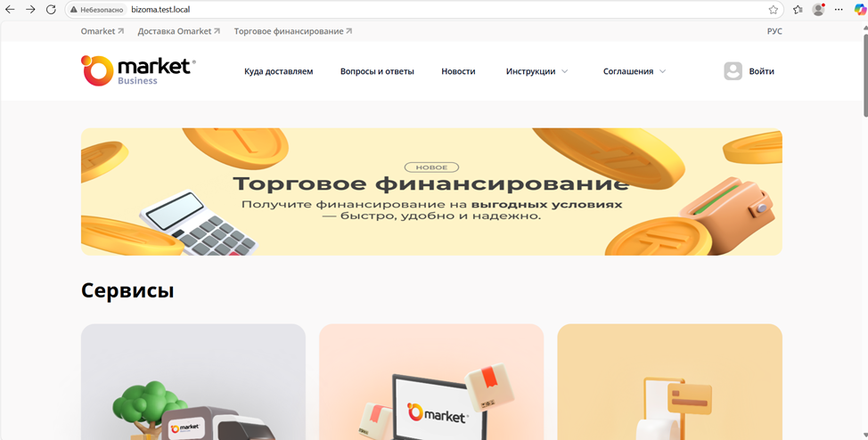The height and width of the screenshot is (440, 868).
Task: Add page to favorites star icon
Action: point(774,10)
